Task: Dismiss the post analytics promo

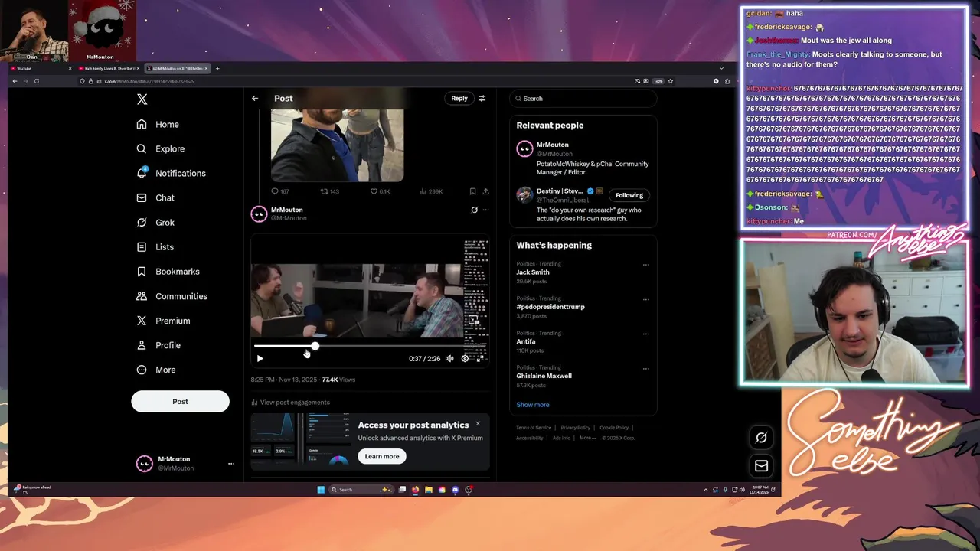Action: click(478, 424)
